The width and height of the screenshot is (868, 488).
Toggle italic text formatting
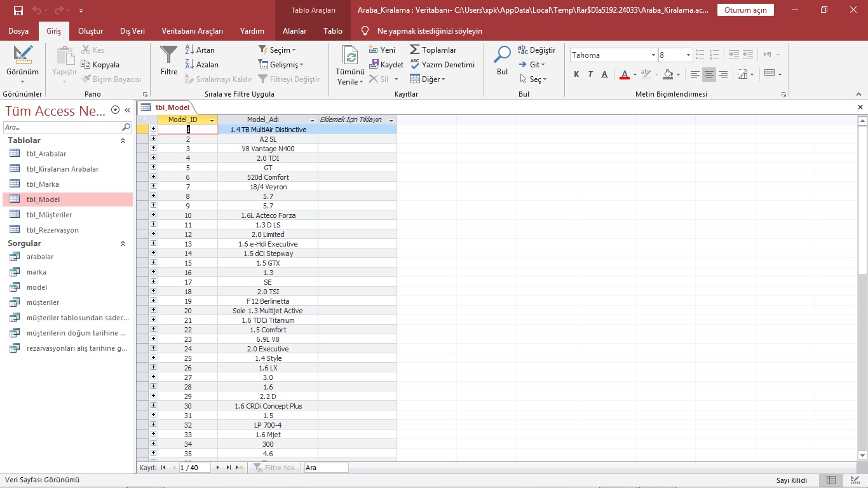point(590,74)
